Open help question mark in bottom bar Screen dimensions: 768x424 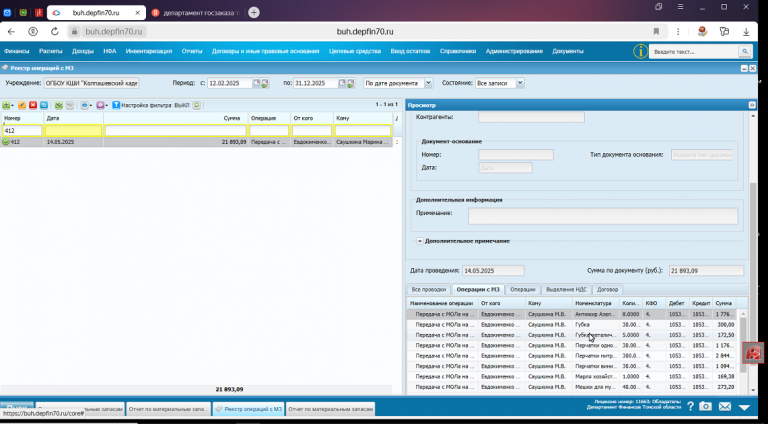click(690, 406)
